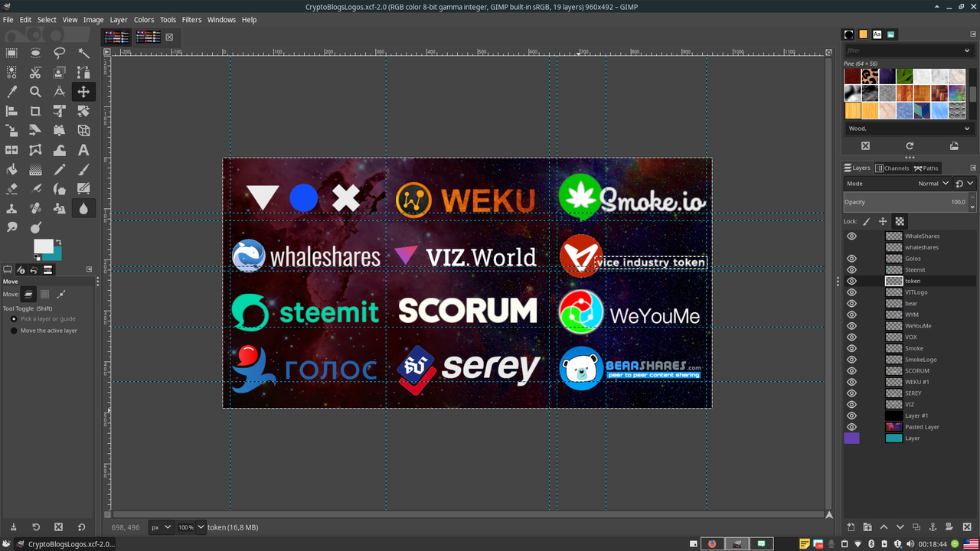Select the Zoom magnifier tool

click(x=35, y=91)
